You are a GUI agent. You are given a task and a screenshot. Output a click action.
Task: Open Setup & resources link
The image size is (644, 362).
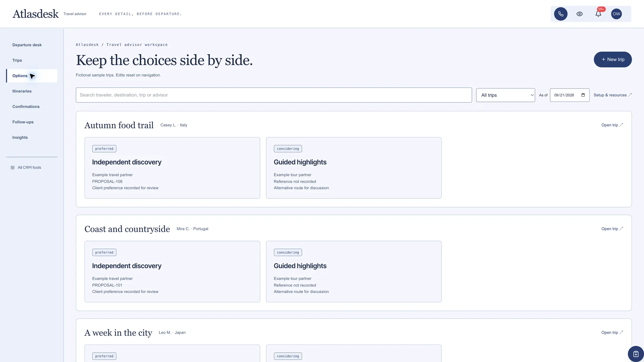pos(612,95)
